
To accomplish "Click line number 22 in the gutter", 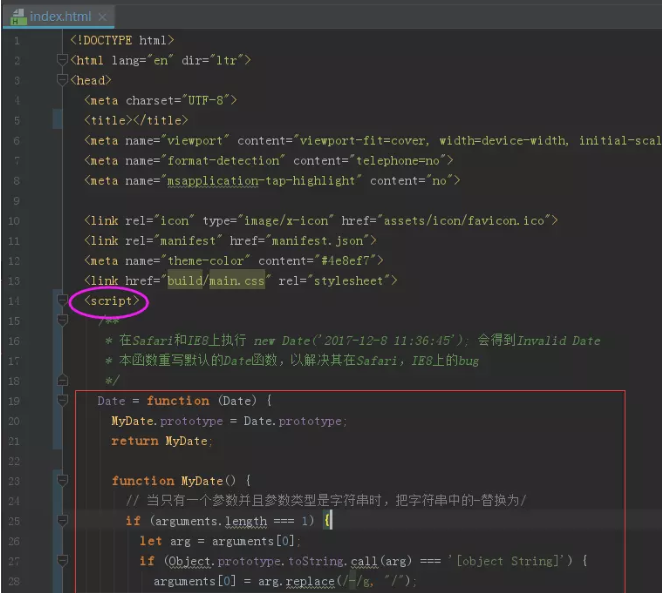I will (x=14, y=461).
